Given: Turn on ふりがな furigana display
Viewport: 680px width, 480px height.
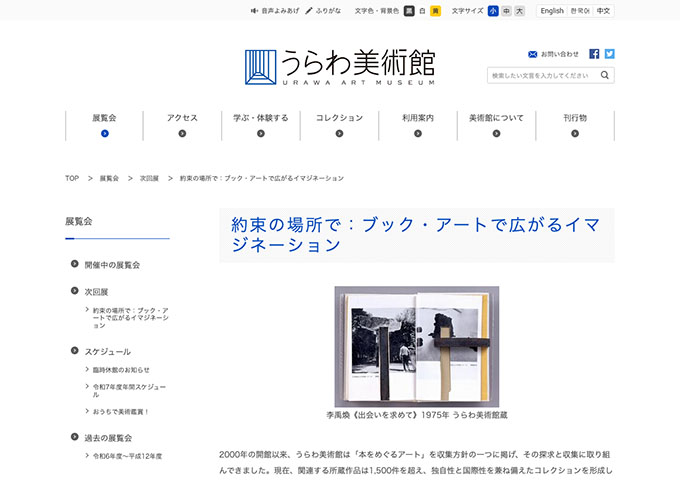Looking at the screenshot, I should pos(323,11).
